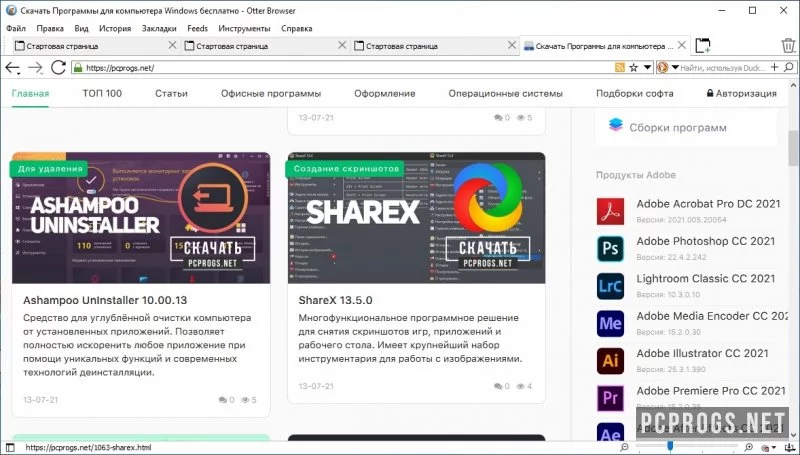Open a new tab with the new-tab icon

coord(703,45)
